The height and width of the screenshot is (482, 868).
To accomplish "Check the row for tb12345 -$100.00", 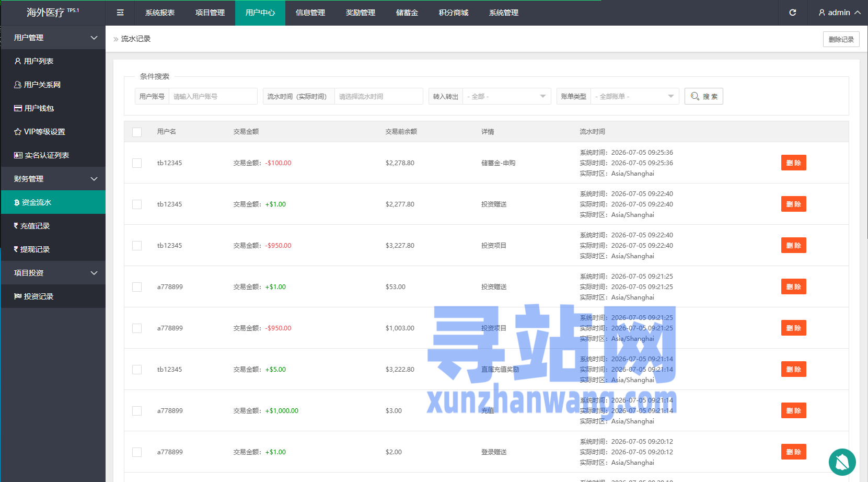I will [x=137, y=163].
